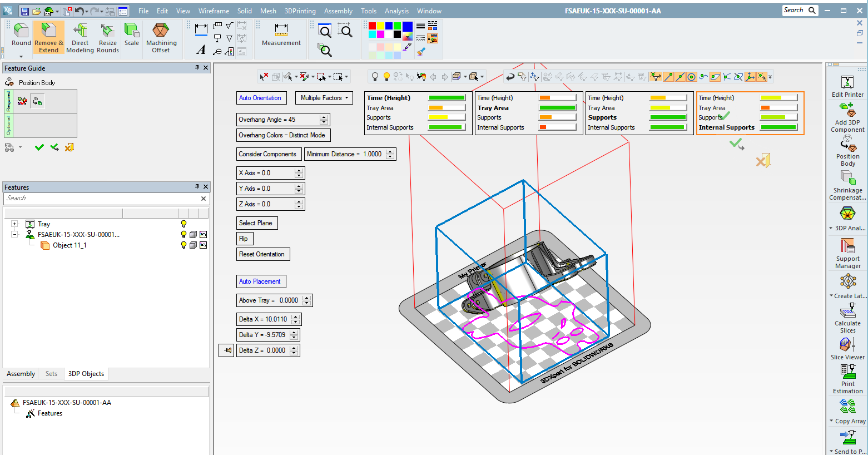
Task: Collapse the FSAEUK-15-XXX-00001 tree item
Action: pyautogui.click(x=13, y=234)
